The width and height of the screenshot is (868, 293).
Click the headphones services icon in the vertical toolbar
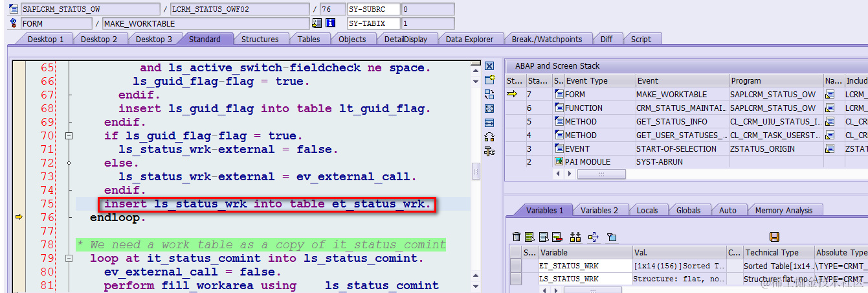[x=489, y=137]
